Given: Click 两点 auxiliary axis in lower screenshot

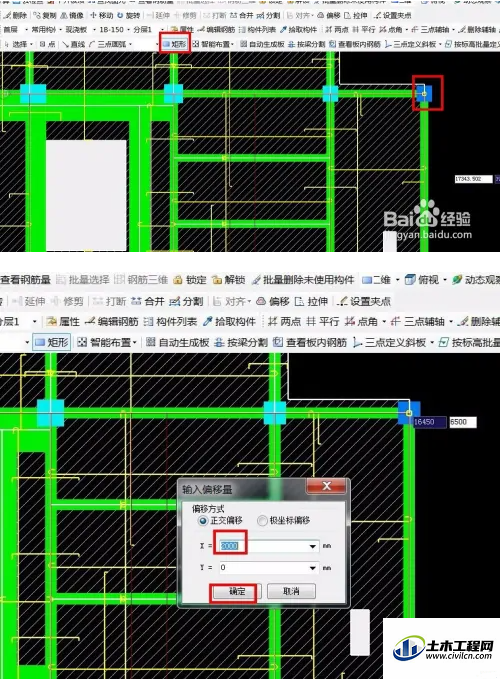Looking at the screenshot, I should coord(284,322).
